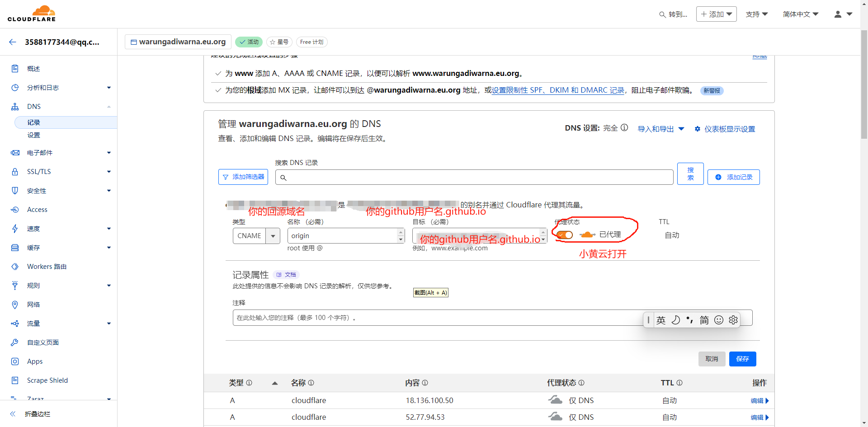Click the DNS 设置 info circle icon

pos(624,128)
